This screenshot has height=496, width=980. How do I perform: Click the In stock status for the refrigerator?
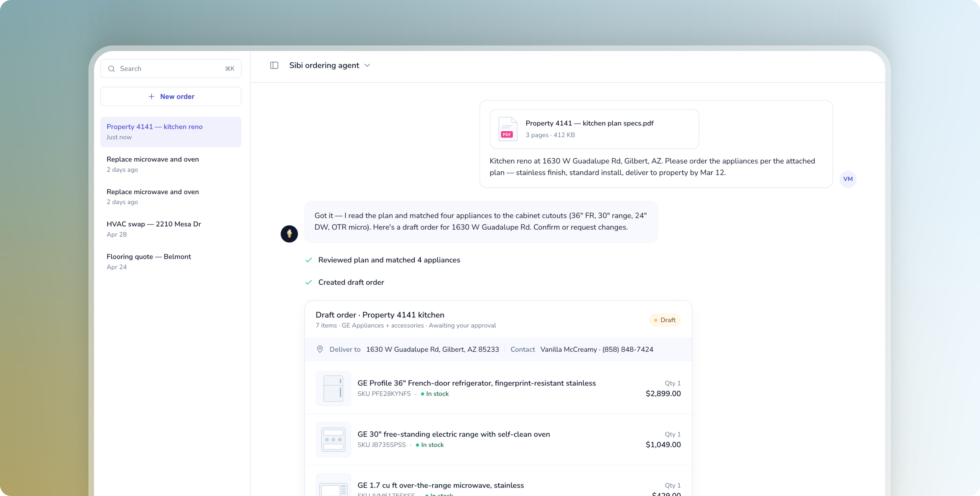click(435, 394)
